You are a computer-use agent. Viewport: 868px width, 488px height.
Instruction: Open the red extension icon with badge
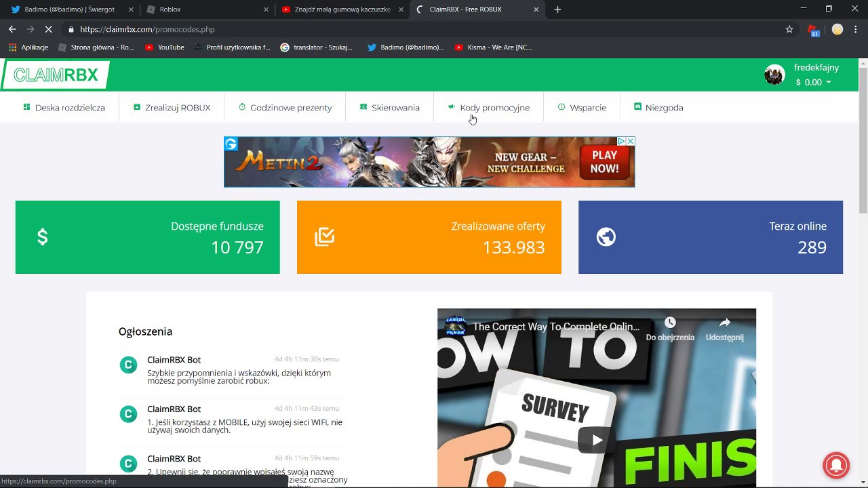tap(813, 30)
